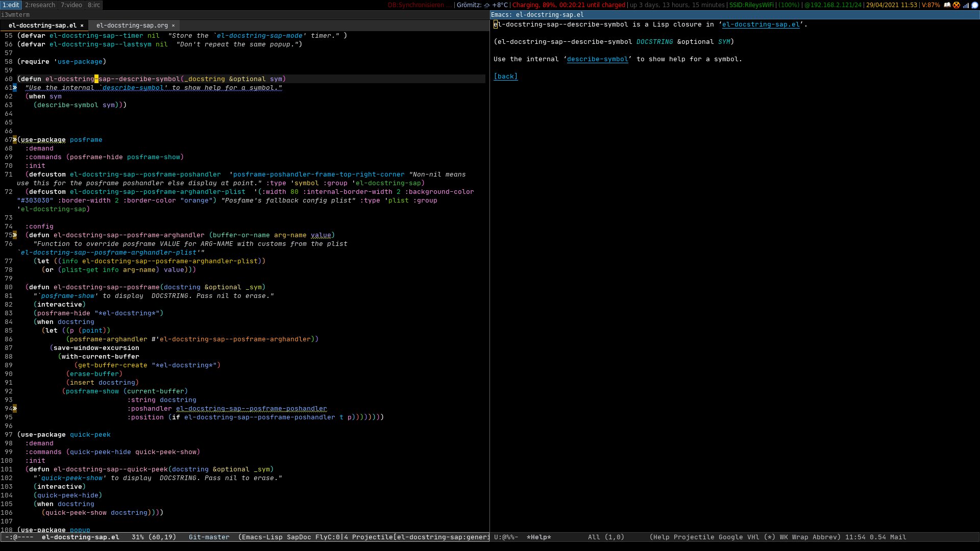
Task: Click Git-master in the mode line
Action: pyautogui.click(x=209, y=537)
